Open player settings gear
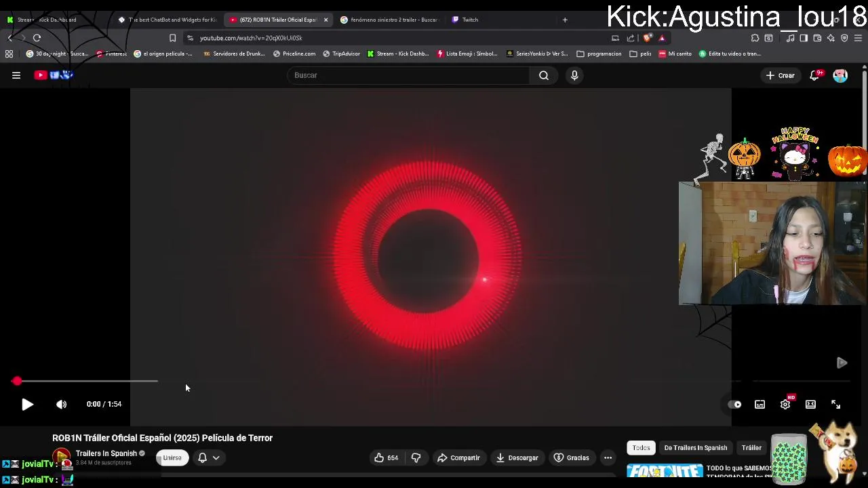 [x=785, y=405]
